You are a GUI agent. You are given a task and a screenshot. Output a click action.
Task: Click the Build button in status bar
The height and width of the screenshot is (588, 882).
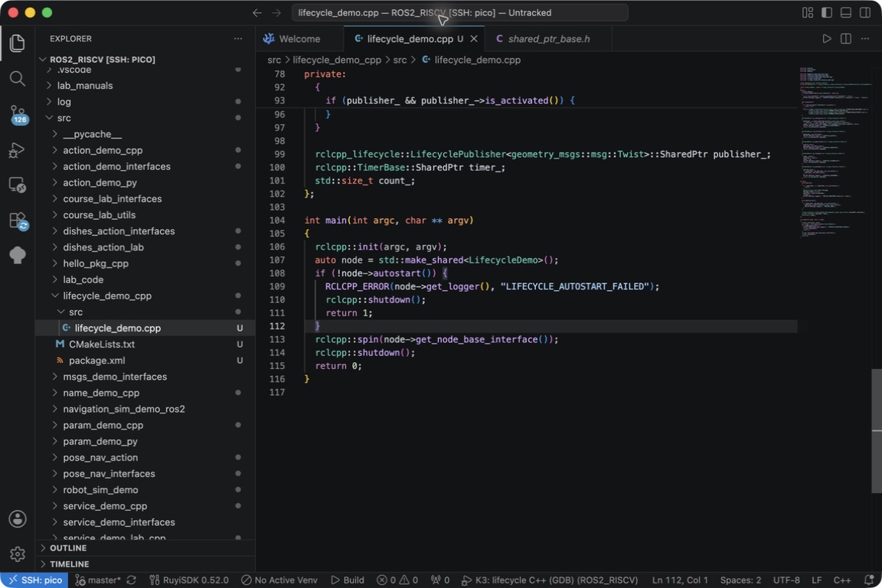click(348, 580)
